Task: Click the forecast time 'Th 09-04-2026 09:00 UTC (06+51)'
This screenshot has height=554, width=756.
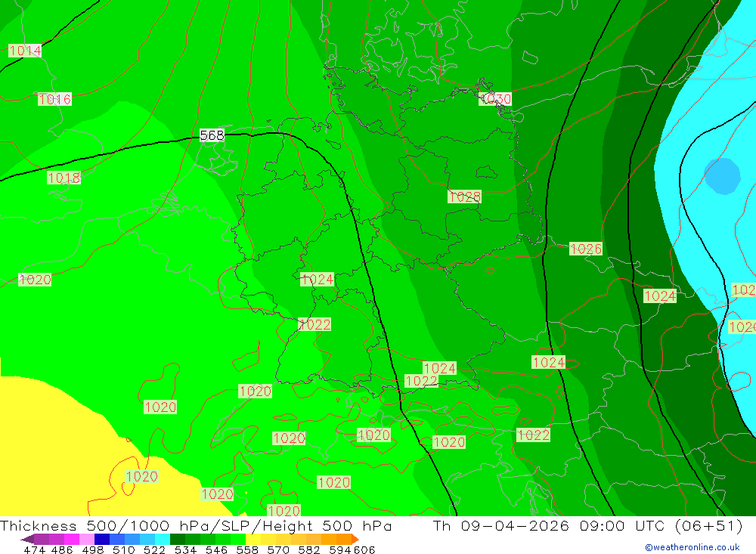Action: 587,525
